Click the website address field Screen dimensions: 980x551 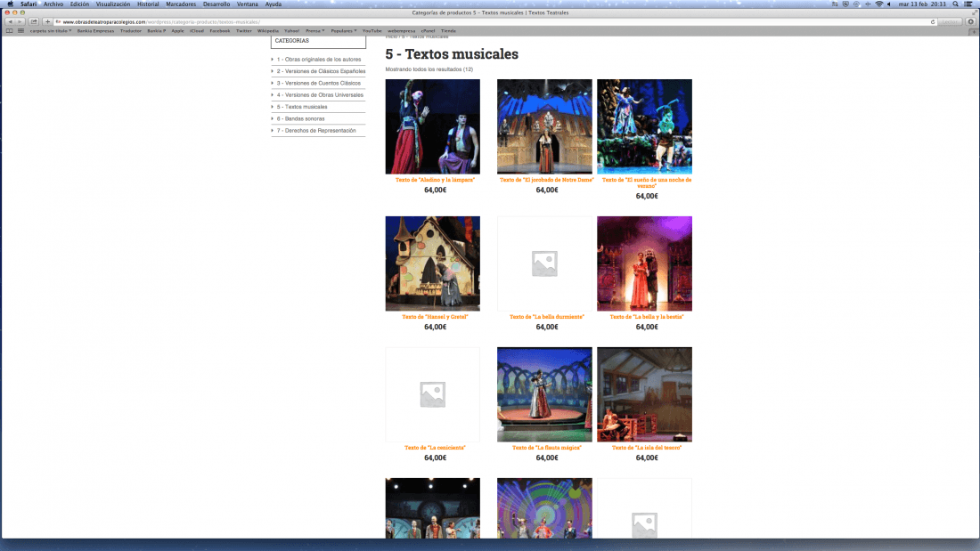494,22
